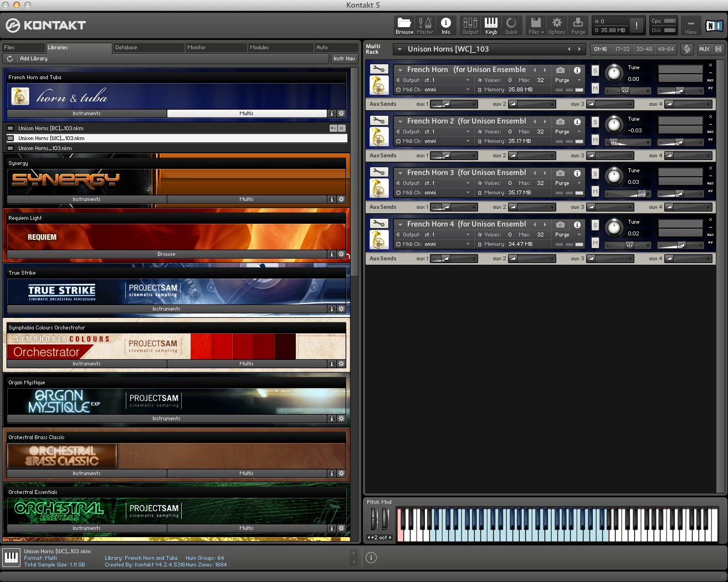Screen dimensions: 728x582
Task: Mute French Horn 4
Action: click(595, 243)
